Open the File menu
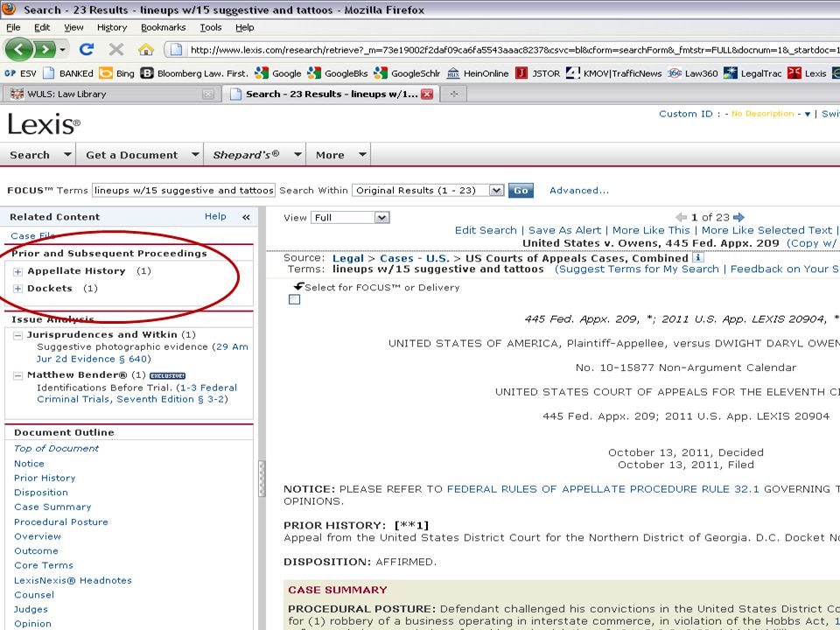 pos(13,27)
